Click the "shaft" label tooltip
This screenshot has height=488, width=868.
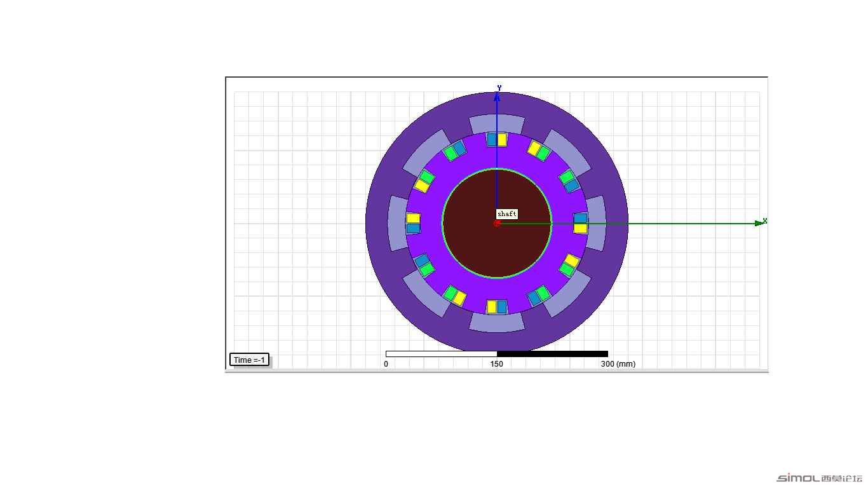507,214
